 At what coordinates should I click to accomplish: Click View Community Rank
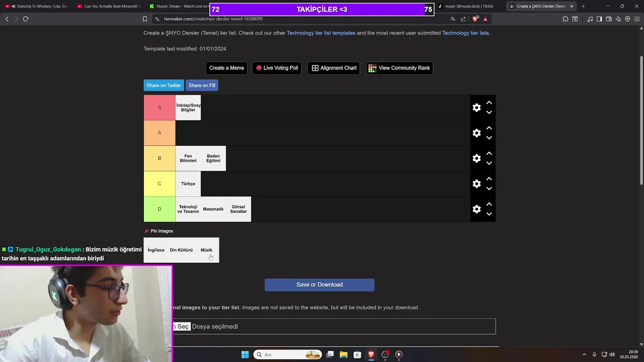pos(399,68)
